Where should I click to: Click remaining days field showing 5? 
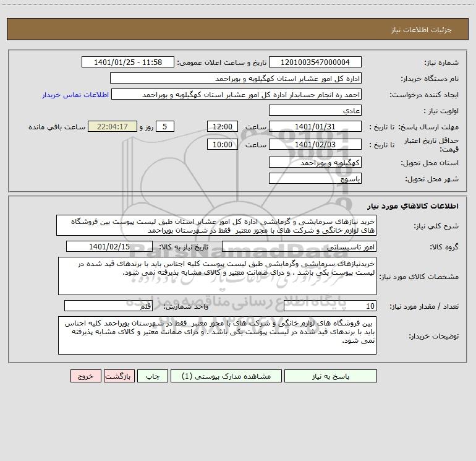pyautogui.click(x=165, y=126)
